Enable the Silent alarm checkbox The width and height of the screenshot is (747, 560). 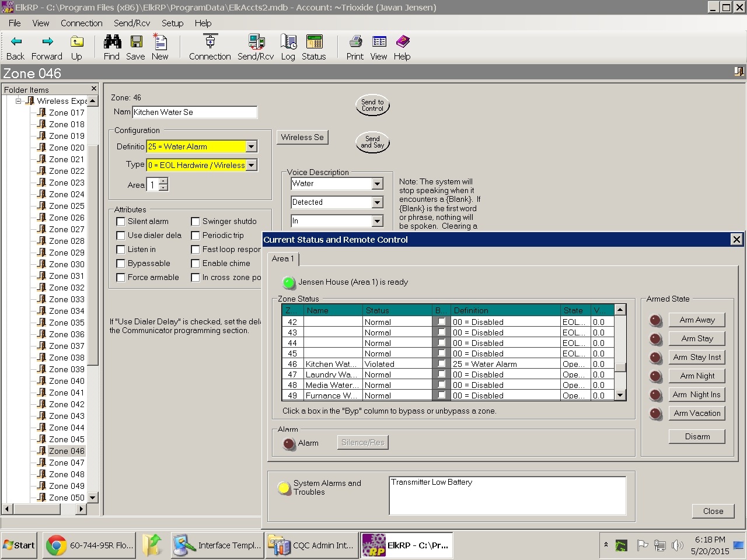121,222
